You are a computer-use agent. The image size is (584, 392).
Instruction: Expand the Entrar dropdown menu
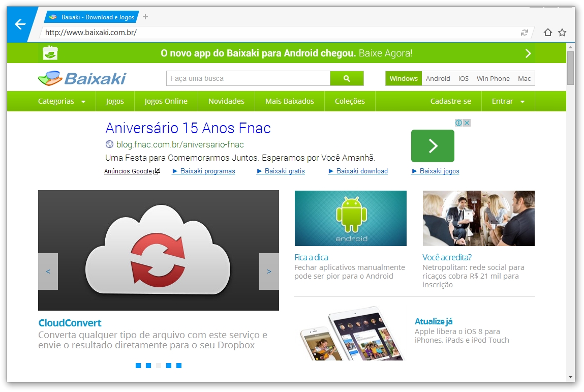click(508, 101)
